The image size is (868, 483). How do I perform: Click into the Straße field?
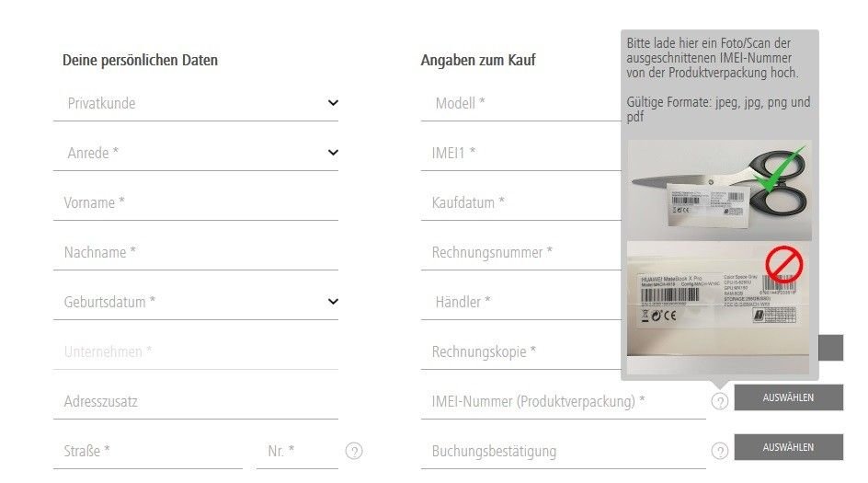(148, 452)
